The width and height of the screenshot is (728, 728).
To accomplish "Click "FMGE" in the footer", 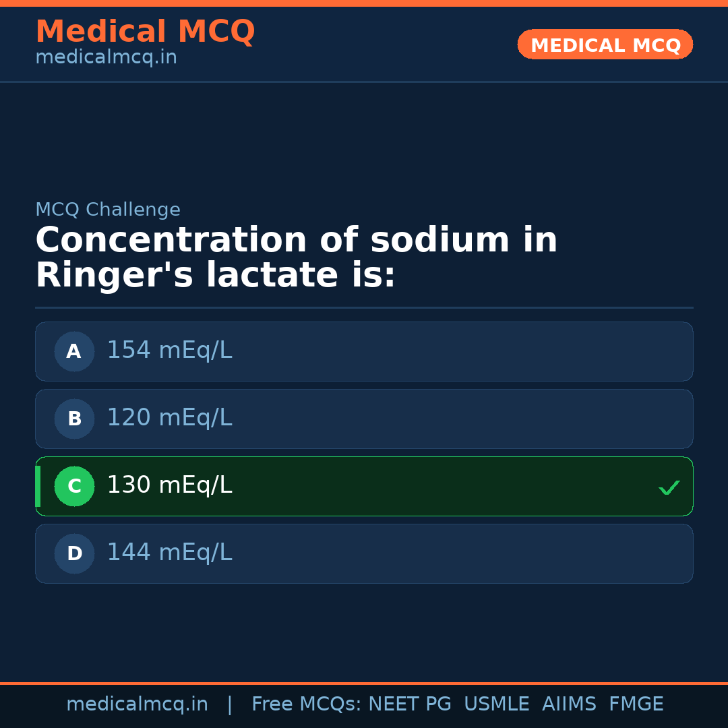I will 636,704.
